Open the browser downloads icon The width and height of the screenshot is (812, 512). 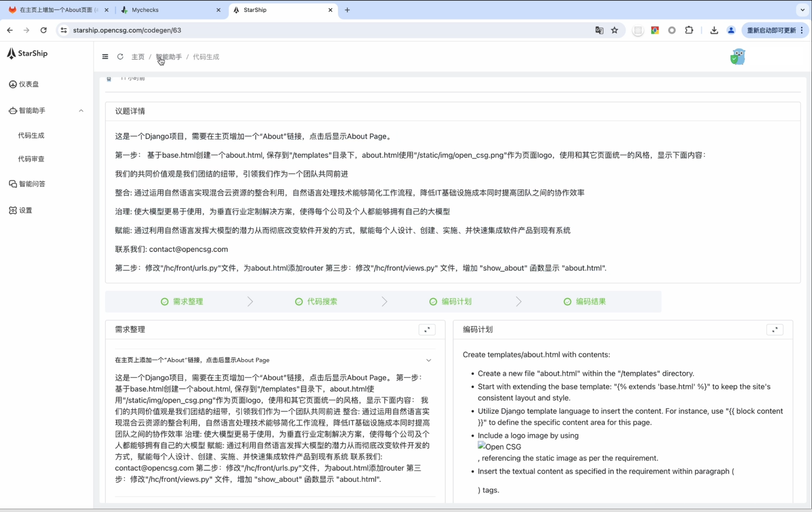point(714,30)
